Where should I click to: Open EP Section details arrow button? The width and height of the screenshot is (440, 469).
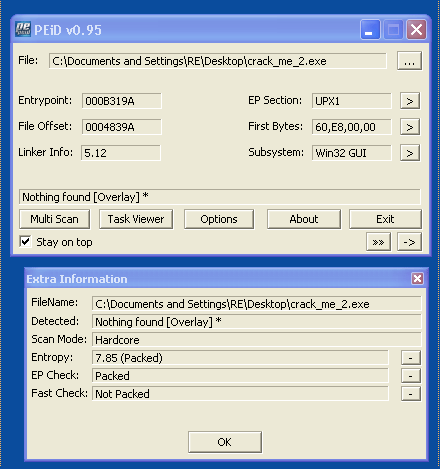point(410,101)
